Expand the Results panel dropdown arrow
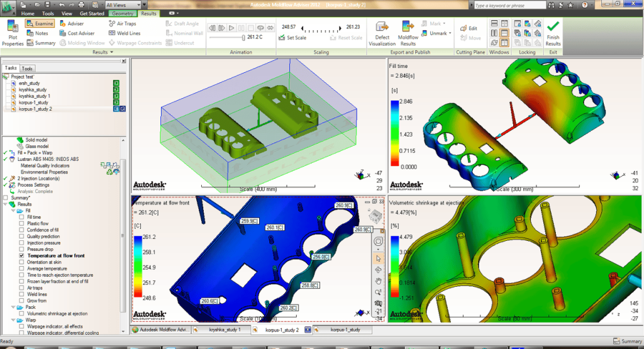Image resolution: width=644 pixels, height=349 pixels. coord(111,52)
